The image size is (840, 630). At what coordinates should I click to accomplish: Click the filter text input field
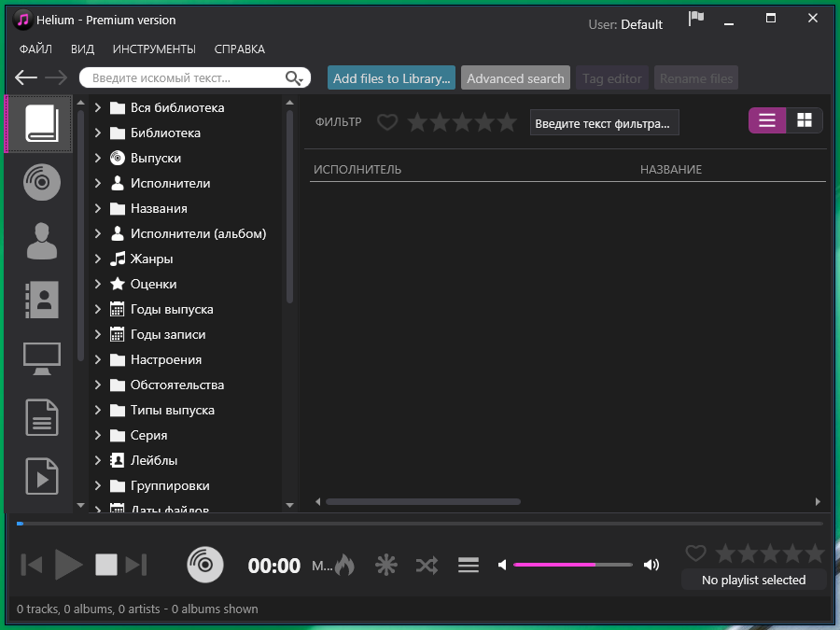click(604, 121)
